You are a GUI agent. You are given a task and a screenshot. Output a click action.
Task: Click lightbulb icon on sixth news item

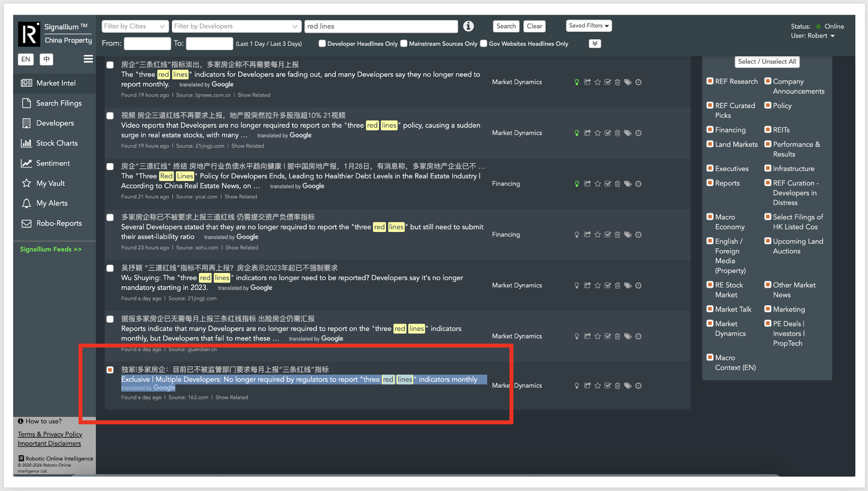577,336
